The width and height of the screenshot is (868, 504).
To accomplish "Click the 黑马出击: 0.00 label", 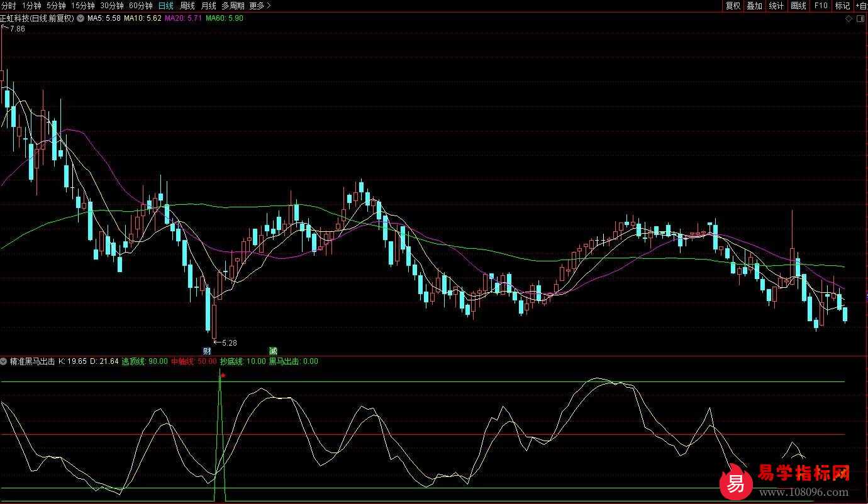I will point(294,361).
